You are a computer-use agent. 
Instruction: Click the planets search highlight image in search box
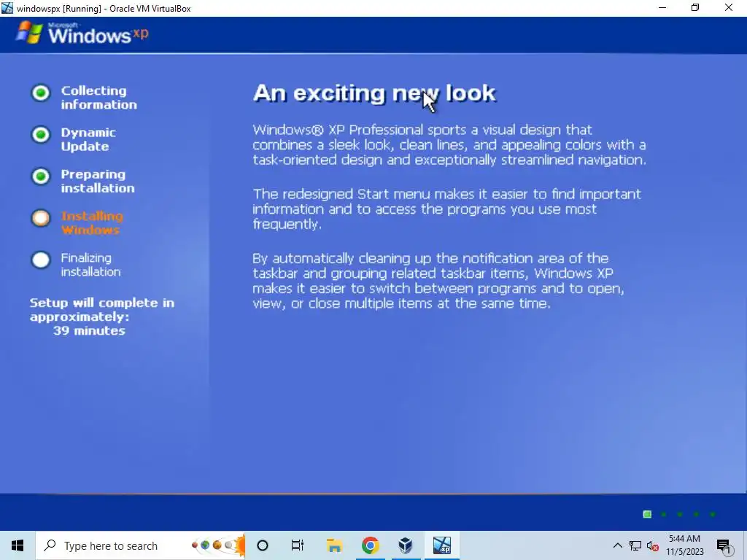(x=217, y=545)
